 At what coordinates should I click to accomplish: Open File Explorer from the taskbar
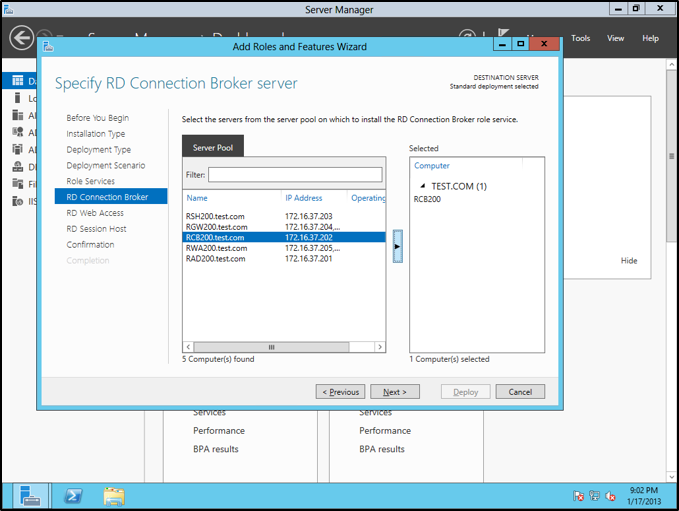point(114,495)
